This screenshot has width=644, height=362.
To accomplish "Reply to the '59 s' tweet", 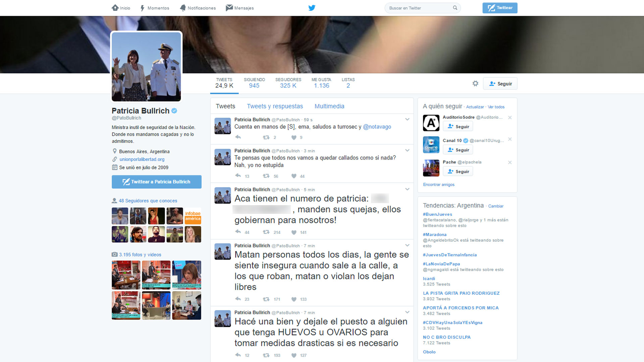I will pyautogui.click(x=238, y=137).
